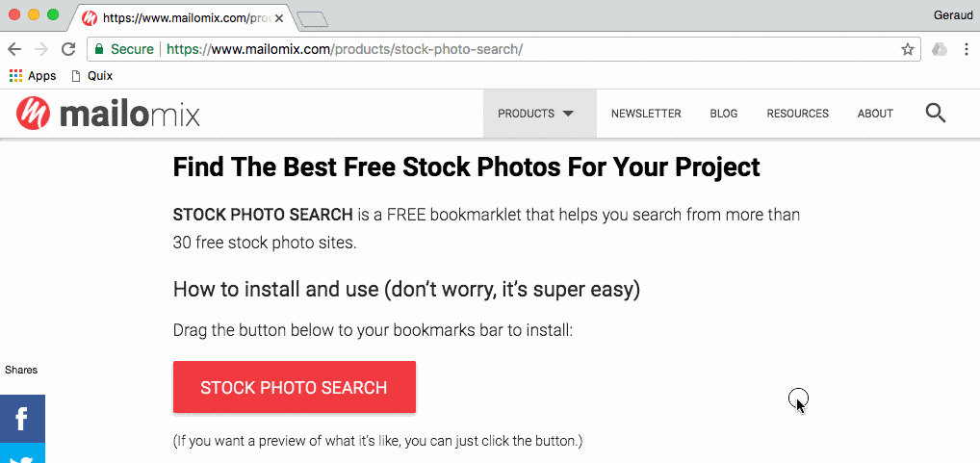The image size is (980, 463).
Task: Share page via Facebook icon
Action: pyautogui.click(x=22, y=418)
